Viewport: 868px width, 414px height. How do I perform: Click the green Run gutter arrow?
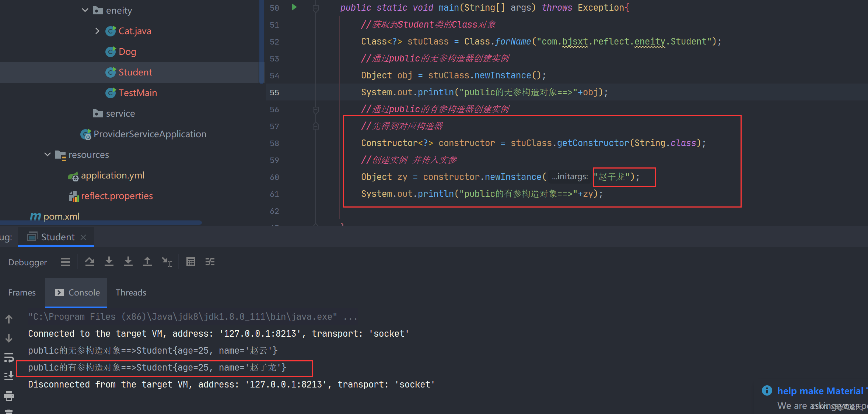coord(294,7)
